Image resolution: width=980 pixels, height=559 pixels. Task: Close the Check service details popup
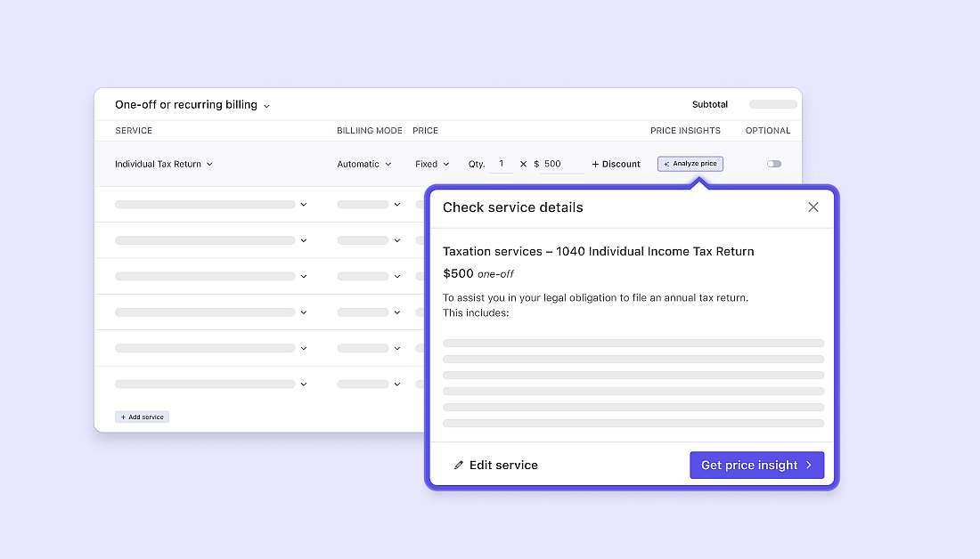tap(813, 207)
